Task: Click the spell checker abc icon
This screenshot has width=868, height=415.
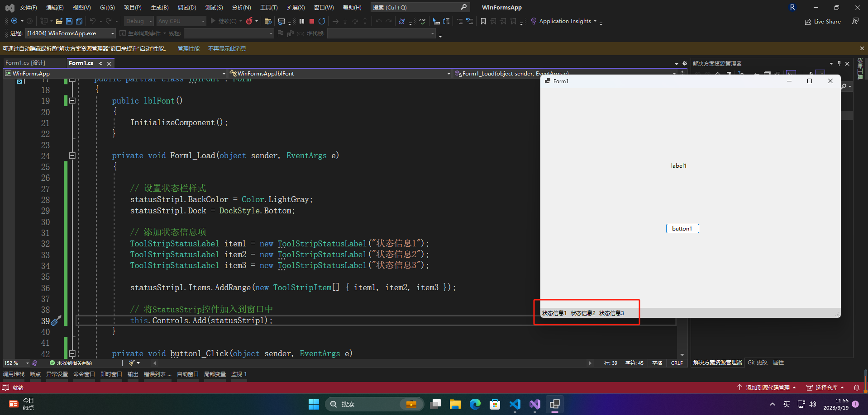Action: (x=422, y=21)
